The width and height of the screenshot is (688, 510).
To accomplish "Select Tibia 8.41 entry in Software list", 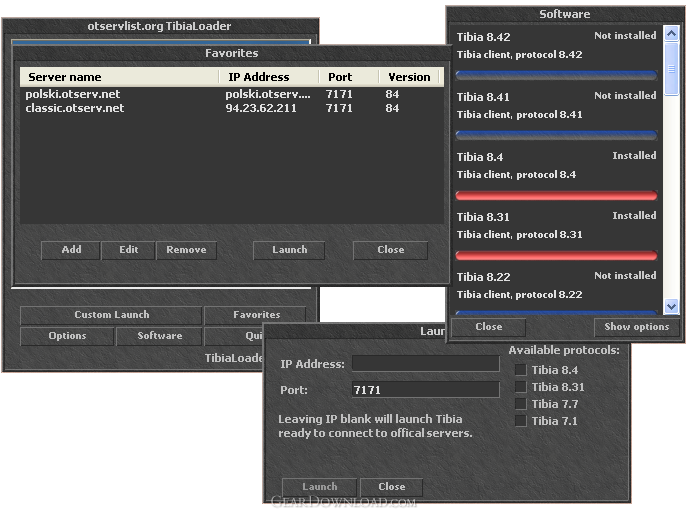I will 556,115.
